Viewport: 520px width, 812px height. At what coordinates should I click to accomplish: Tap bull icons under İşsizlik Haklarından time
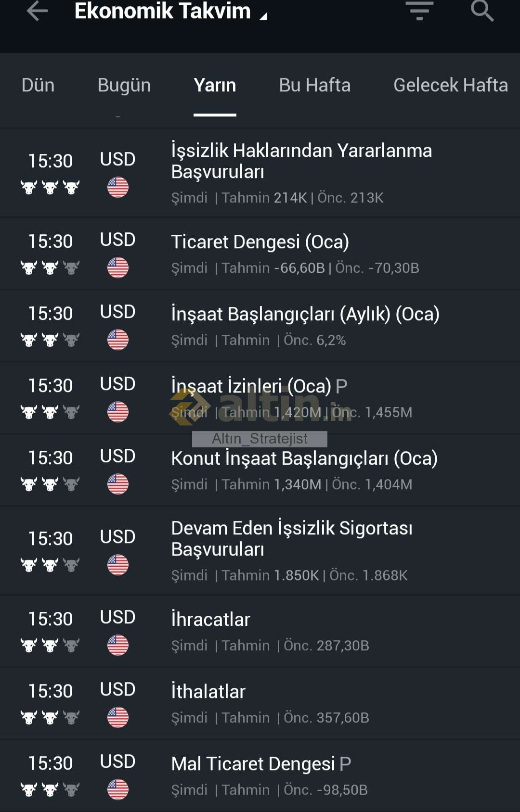pos(50,187)
